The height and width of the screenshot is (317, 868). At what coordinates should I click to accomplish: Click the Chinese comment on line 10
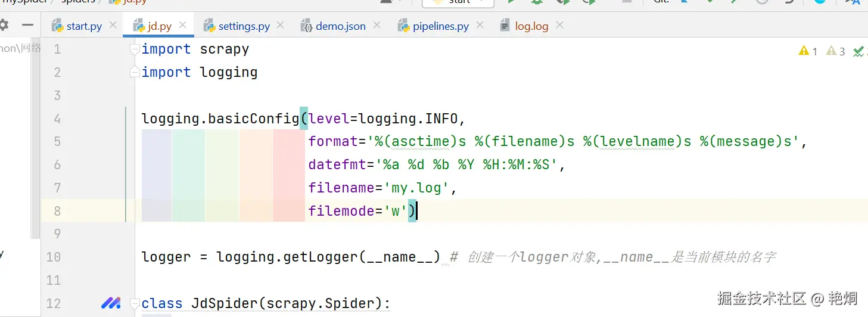pyautogui.click(x=612, y=257)
